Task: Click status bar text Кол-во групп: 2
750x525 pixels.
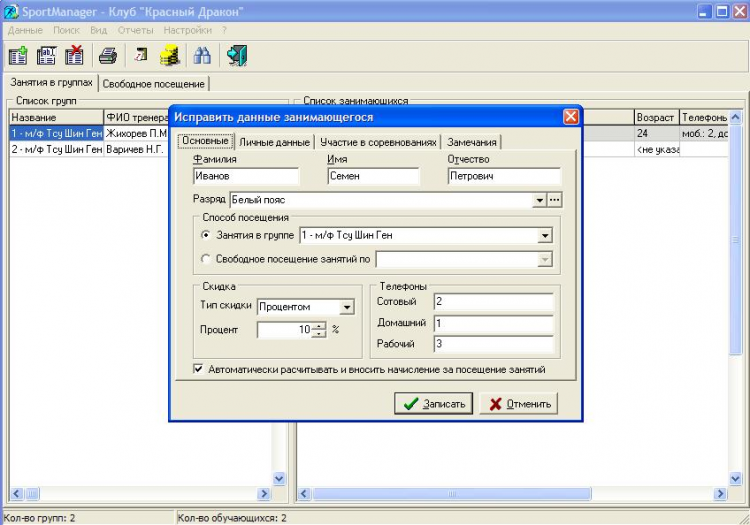Action: [39, 518]
